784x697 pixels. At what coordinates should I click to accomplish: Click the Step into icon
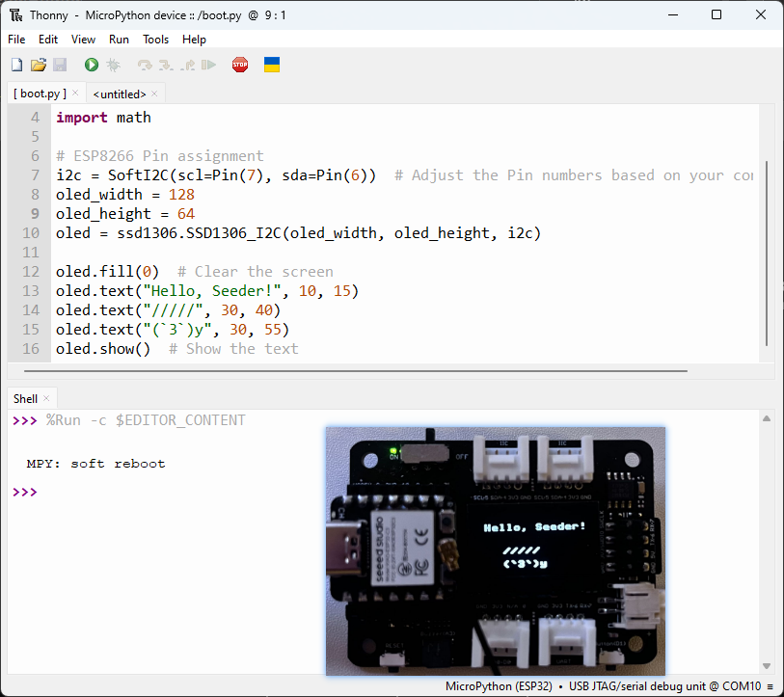click(x=166, y=65)
